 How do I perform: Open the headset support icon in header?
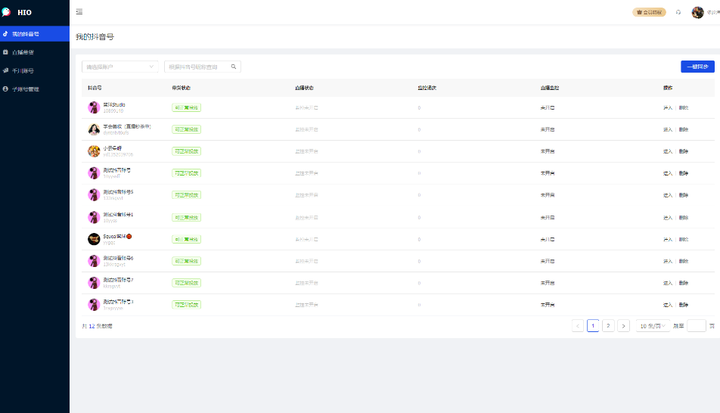[x=678, y=12]
